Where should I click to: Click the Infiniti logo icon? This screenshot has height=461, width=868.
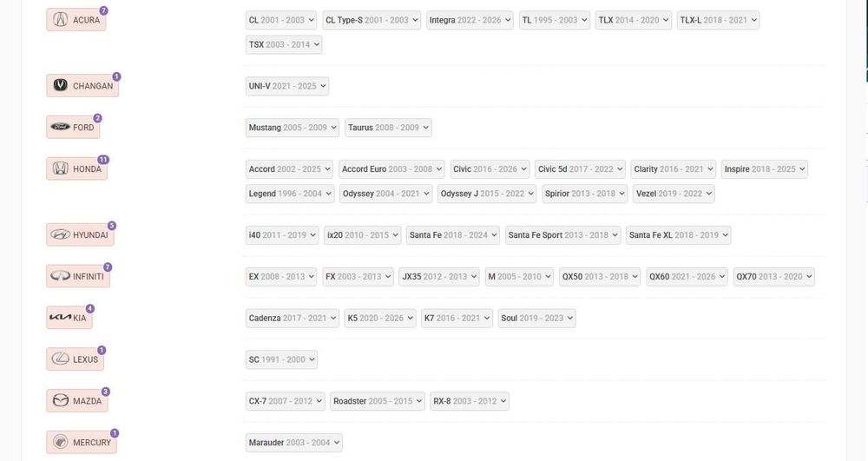click(61, 275)
